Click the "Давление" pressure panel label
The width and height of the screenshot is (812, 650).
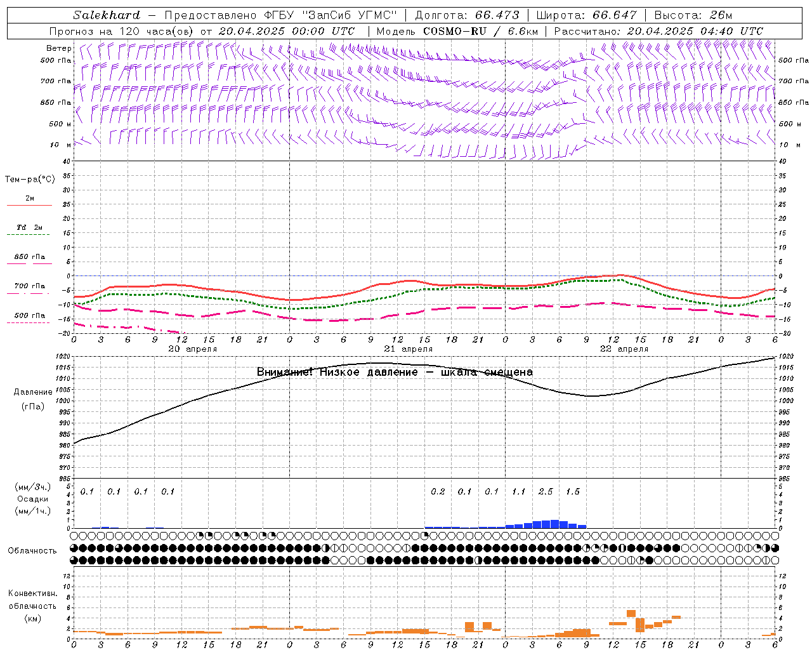click(33, 392)
